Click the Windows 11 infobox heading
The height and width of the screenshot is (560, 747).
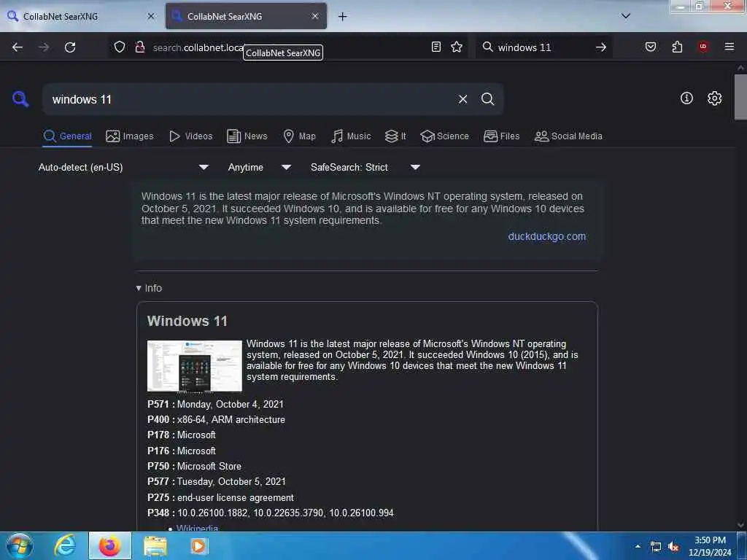coord(187,321)
